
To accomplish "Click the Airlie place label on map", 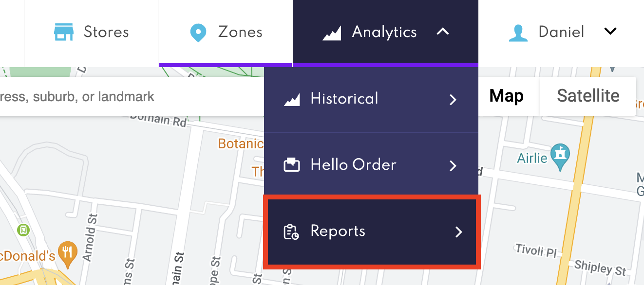I will (532, 158).
